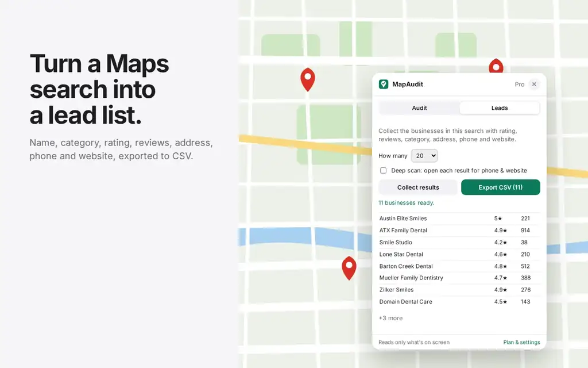The width and height of the screenshot is (588, 368).
Task: Select the Lone Star Dental row
Action: point(459,254)
